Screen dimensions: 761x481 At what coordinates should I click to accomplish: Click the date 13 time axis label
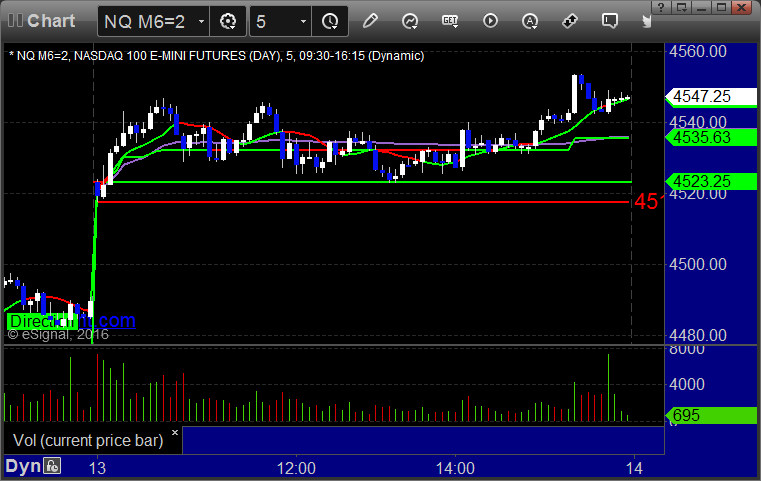(x=98, y=468)
